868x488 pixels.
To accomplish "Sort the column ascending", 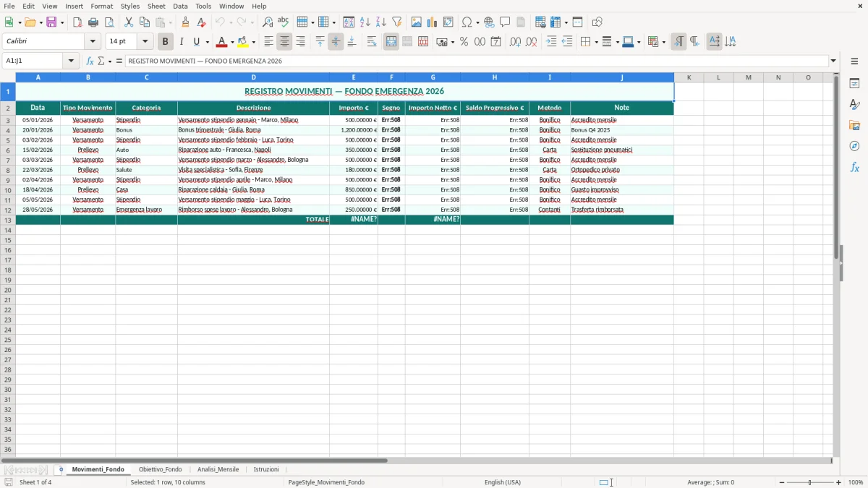I will pos(365,22).
